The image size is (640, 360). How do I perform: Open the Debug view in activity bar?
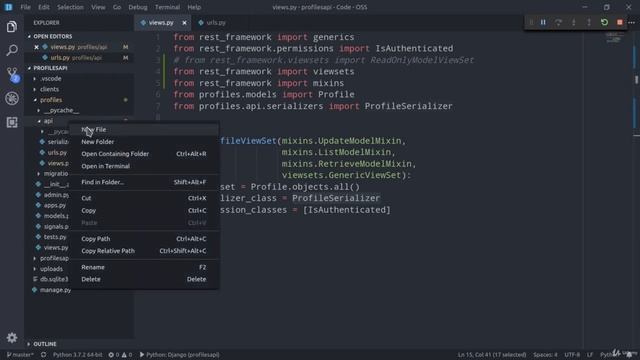[x=12, y=98]
